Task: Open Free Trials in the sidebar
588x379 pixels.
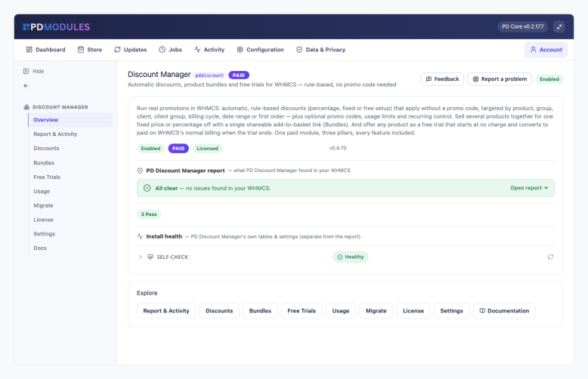Action: coord(70,177)
